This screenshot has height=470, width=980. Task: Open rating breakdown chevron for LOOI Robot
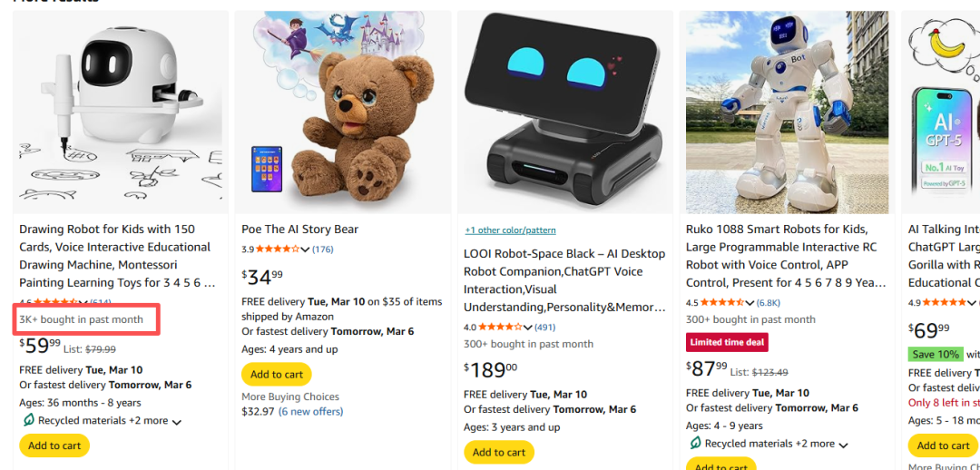527,327
